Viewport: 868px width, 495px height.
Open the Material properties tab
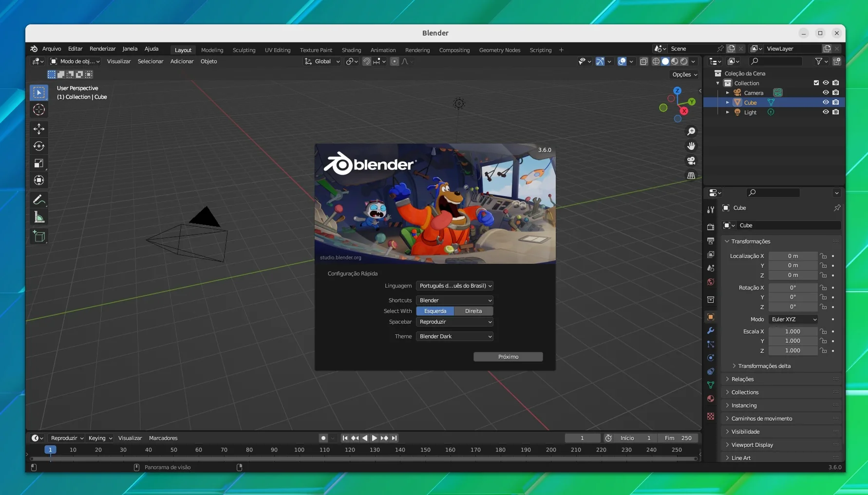711,399
